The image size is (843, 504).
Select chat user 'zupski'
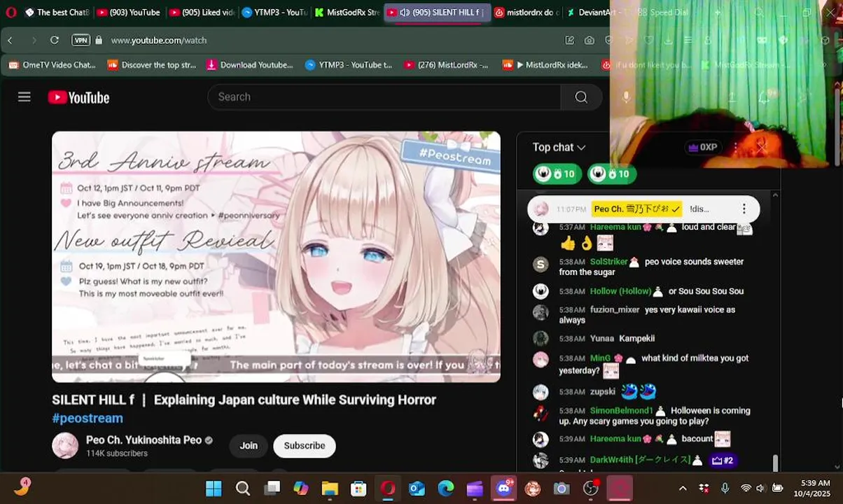point(603,391)
